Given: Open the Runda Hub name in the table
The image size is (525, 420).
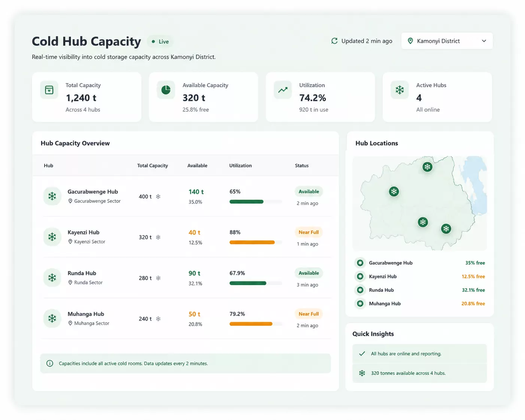Looking at the screenshot, I should pos(82,273).
